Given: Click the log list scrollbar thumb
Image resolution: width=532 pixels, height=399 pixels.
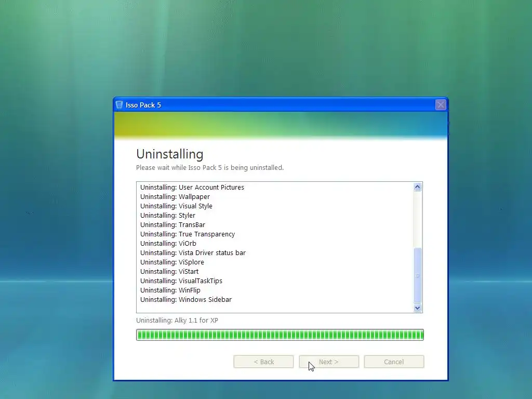Looking at the screenshot, I should (x=418, y=275).
